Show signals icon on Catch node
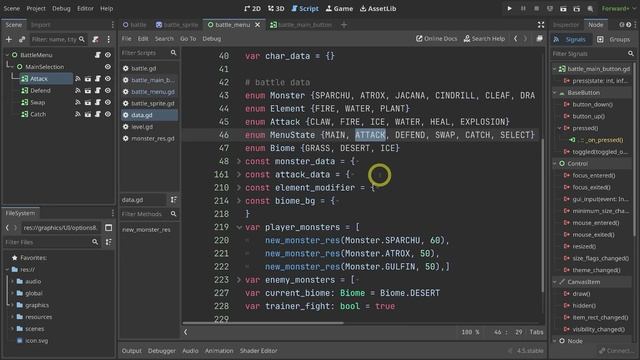The width and height of the screenshot is (640, 360). pos(78,114)
